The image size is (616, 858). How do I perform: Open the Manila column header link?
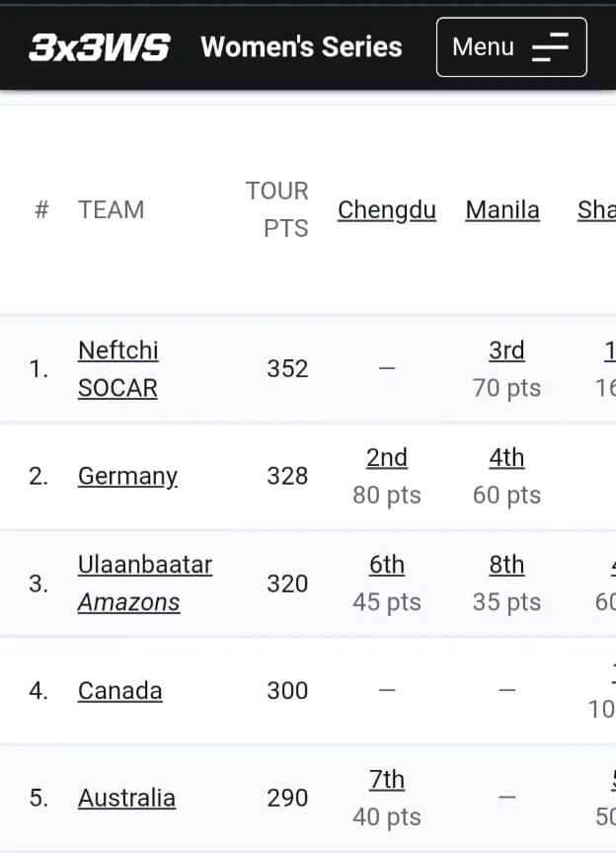point(502,210)
